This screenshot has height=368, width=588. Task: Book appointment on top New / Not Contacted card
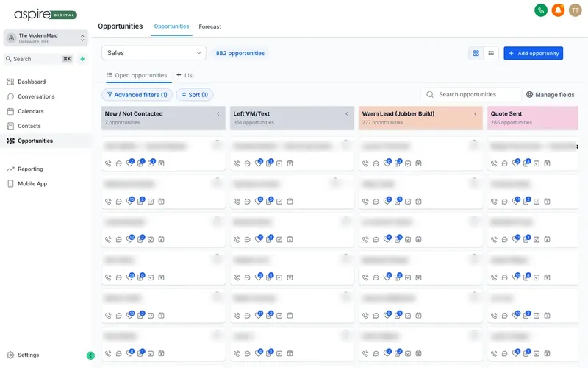click(x=161, y=163)
